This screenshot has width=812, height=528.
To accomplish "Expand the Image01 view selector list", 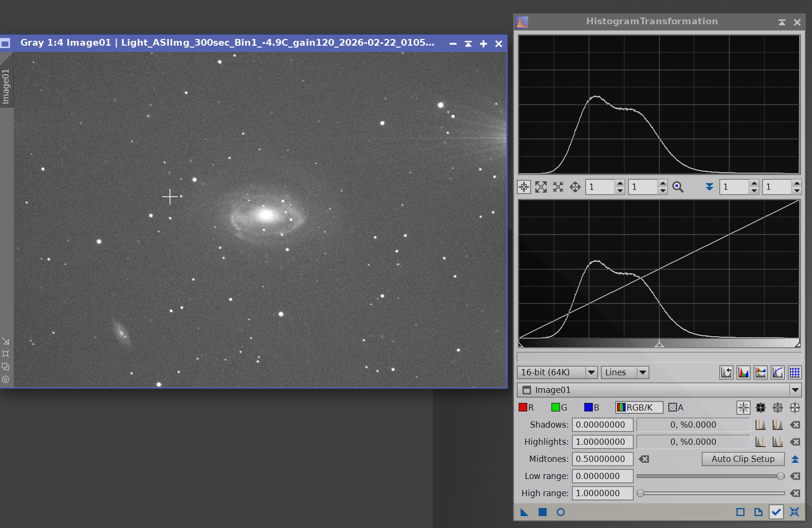I will tap(795, 390).
